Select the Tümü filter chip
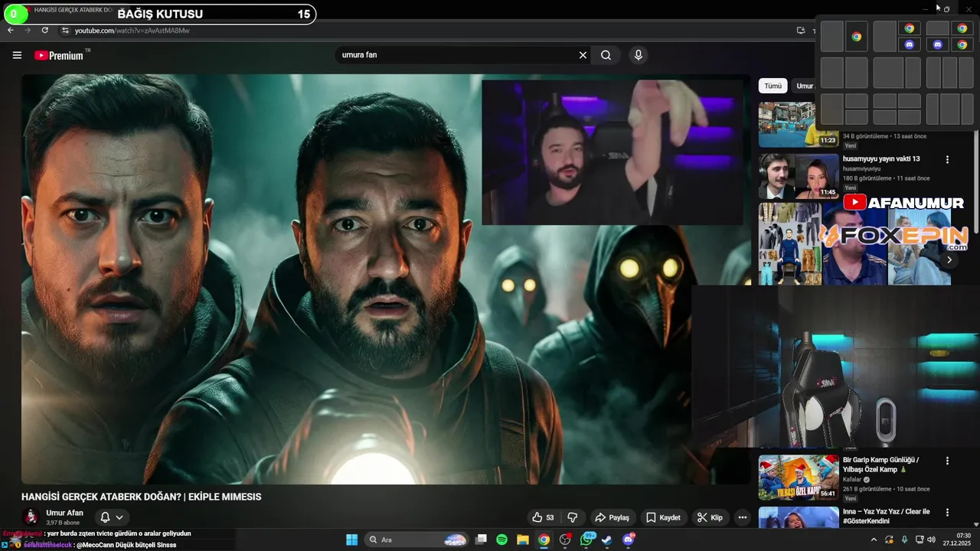The height and width of the screenshot is (551, 980). (x=773, y=86)
